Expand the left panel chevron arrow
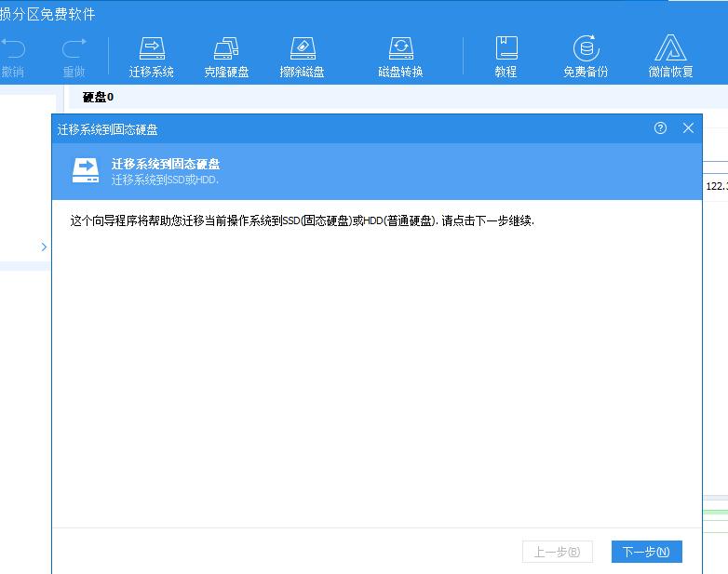This screenshot has height=574, width=728. [x=44, y=247]
